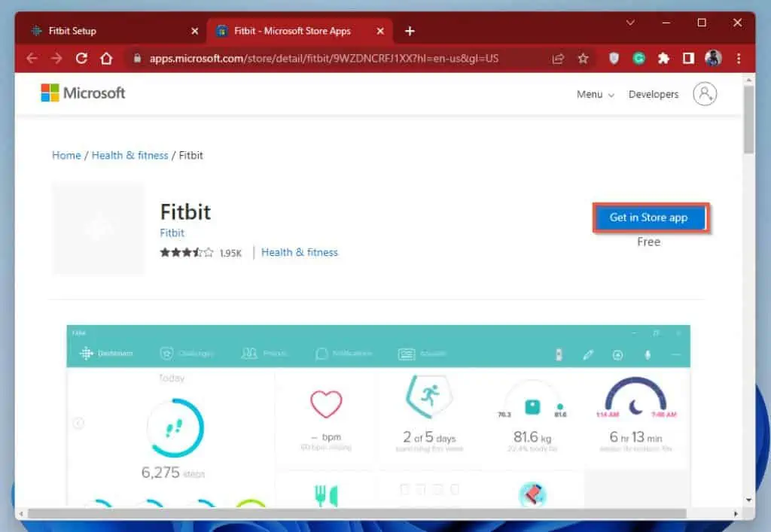This screenshot has height=532, width=771.
Task: Open the browser home page icon
Action: click(106, 59)
